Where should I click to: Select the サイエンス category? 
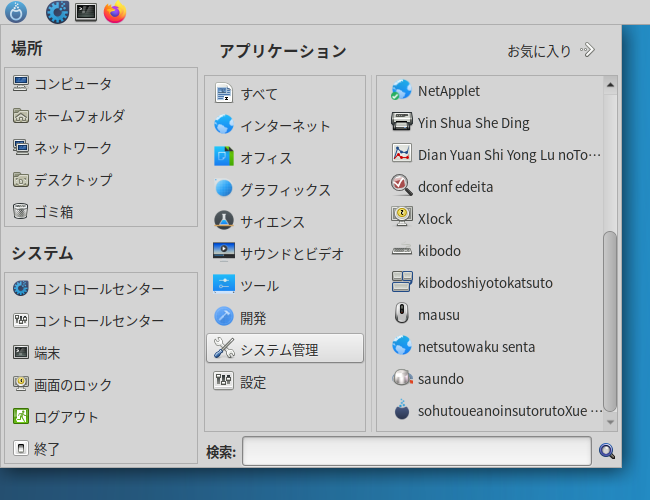285,221
